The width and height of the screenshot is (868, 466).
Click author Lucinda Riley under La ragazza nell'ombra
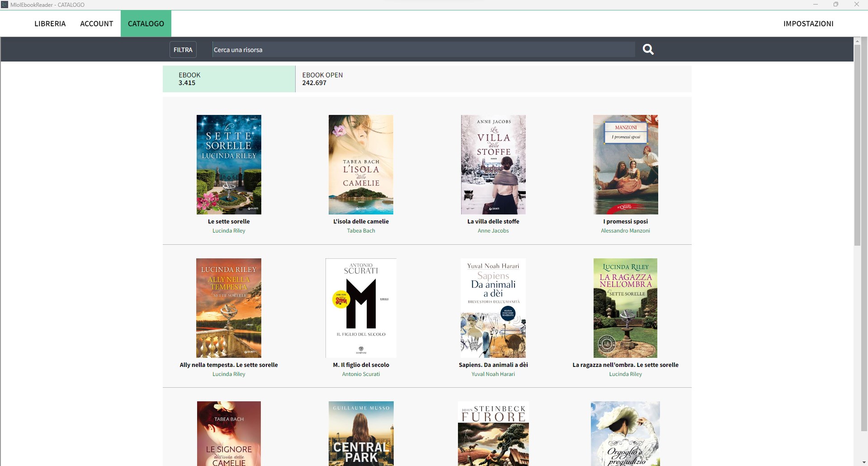[626, 374]
